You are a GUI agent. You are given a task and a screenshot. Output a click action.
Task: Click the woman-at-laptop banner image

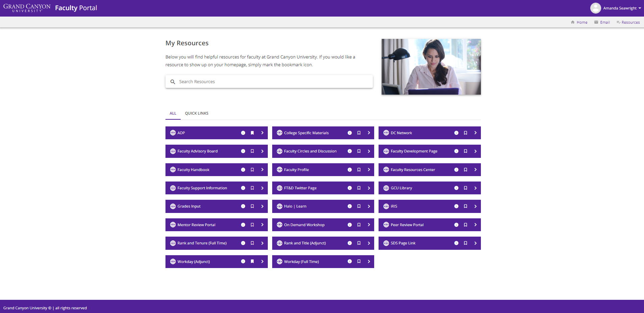(431, 67)
